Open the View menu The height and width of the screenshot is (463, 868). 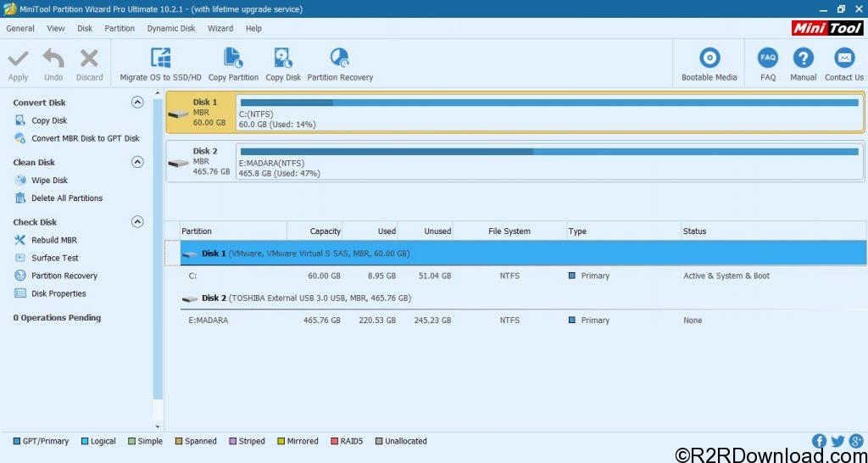click(x=55, y=28)
